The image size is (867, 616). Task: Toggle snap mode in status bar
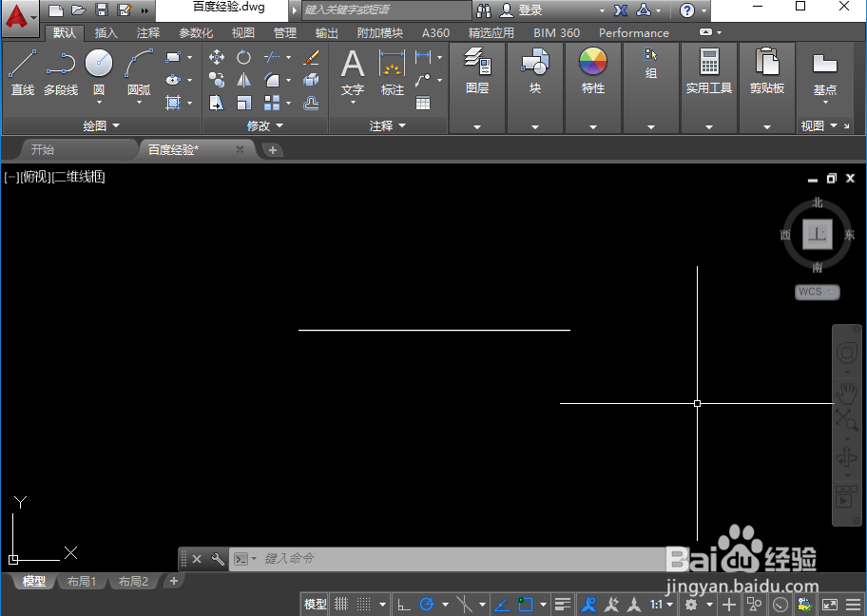[x=364, y=605]
